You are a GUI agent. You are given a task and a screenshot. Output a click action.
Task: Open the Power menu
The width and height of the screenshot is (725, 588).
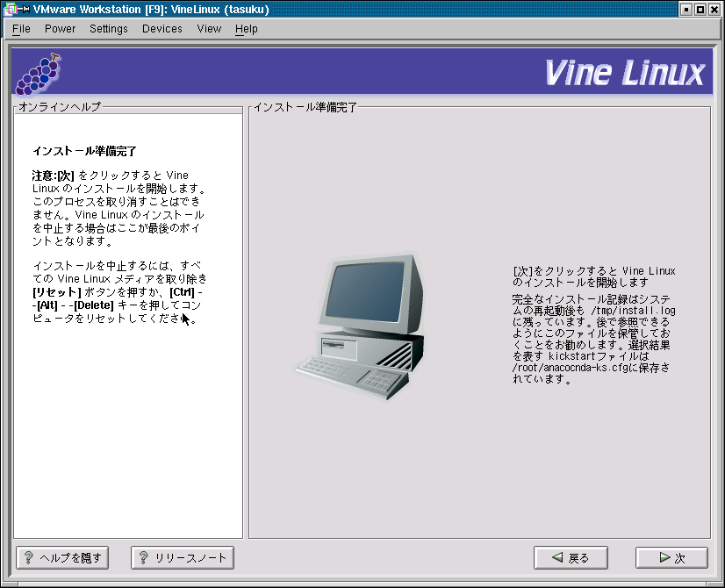tap(60, 29)
